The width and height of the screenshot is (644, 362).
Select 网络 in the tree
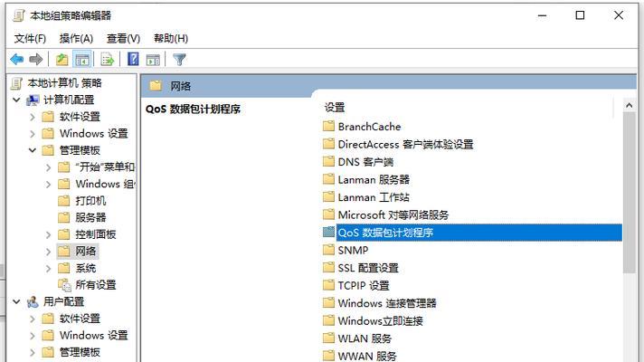tap(85, 251)
